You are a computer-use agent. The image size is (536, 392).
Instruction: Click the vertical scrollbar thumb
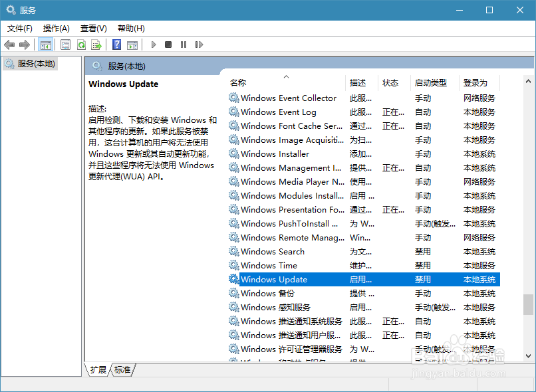[528, 304]
